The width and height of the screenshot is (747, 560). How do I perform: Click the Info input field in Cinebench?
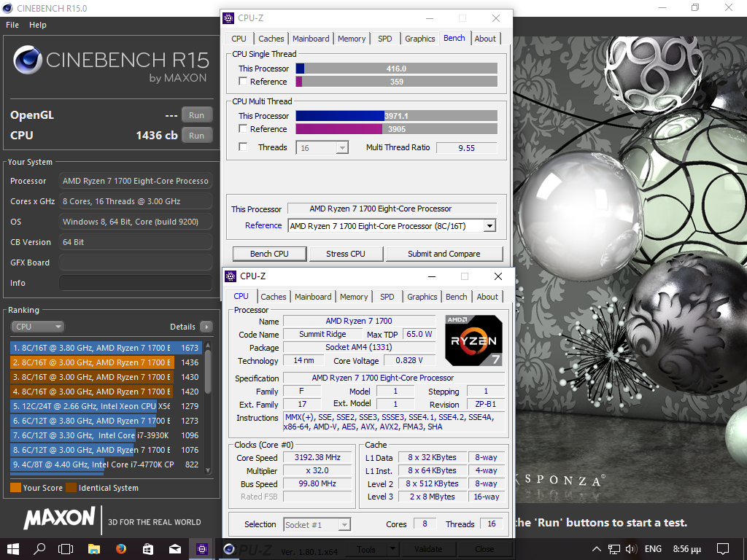point(135,283)
